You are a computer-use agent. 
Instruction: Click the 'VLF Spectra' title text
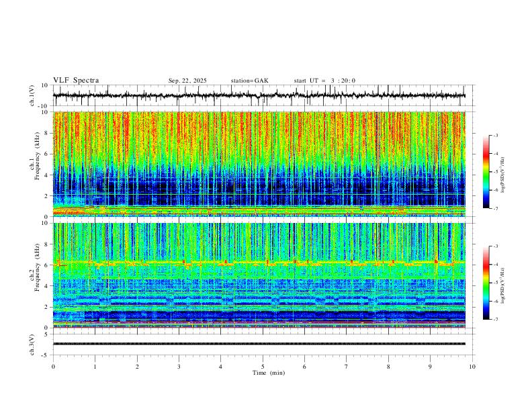point(76,81)
